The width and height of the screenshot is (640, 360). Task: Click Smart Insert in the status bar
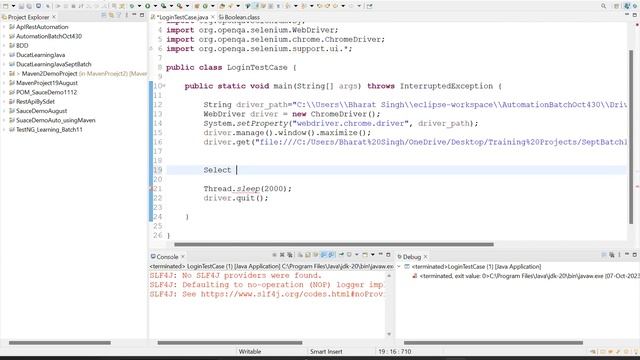pos(326,351)
